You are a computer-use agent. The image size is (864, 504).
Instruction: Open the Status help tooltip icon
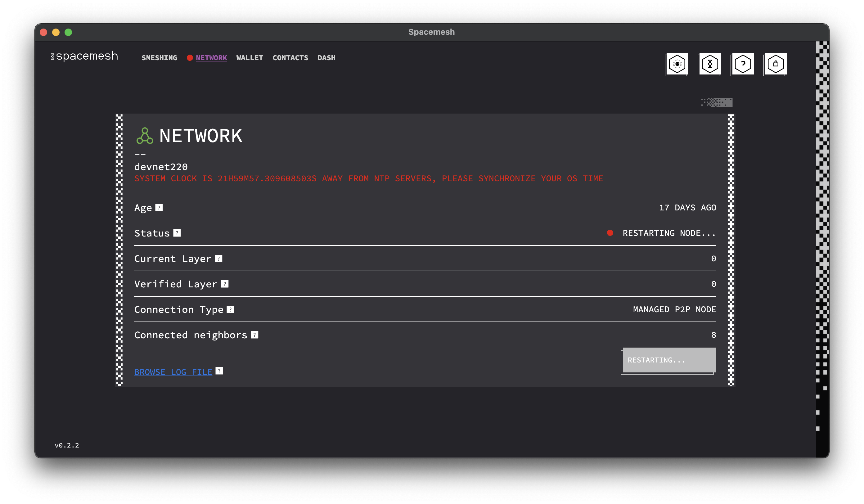[x=177, y=233]
